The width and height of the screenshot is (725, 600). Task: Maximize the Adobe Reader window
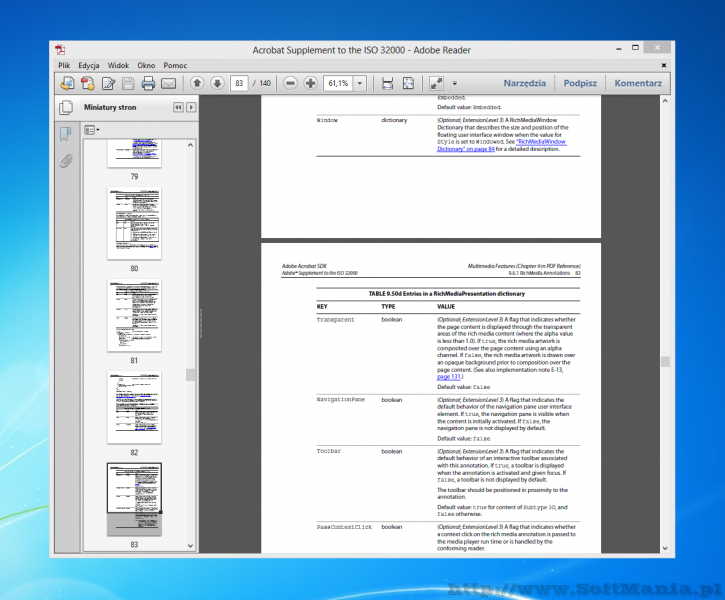635,48
